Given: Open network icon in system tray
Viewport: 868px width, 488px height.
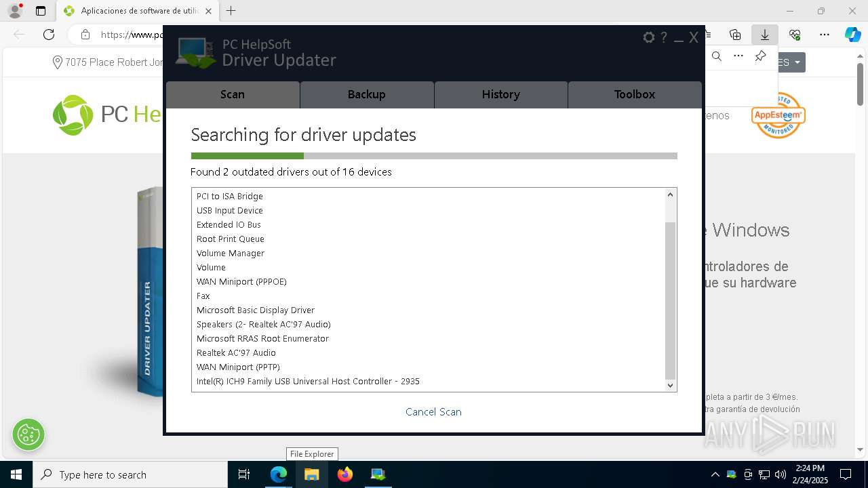Looking at the screenshot, I should (x=764, y=474).
